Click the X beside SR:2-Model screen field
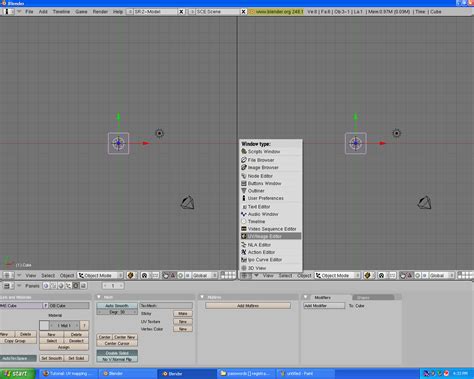Image resolution: width=474 pixels, height=379 pixels. click(x=181, y=12)
